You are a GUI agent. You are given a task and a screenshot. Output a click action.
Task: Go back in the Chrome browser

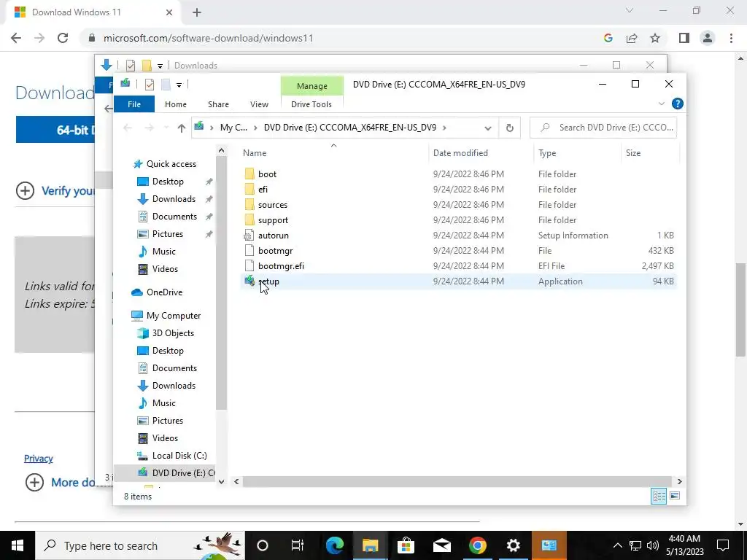16,38
